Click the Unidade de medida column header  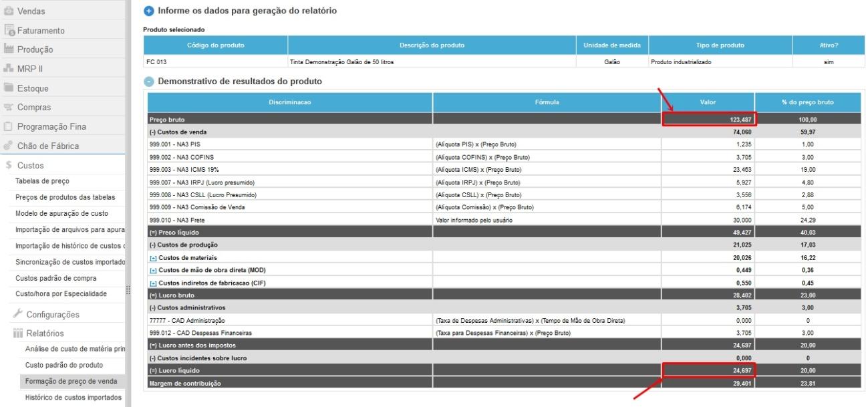(612, 45)
